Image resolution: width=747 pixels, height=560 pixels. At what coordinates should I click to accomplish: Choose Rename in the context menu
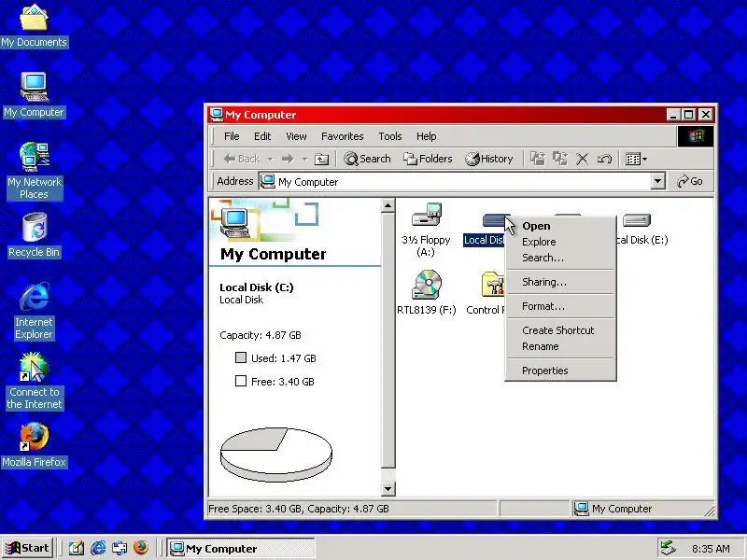click(560, 346)
